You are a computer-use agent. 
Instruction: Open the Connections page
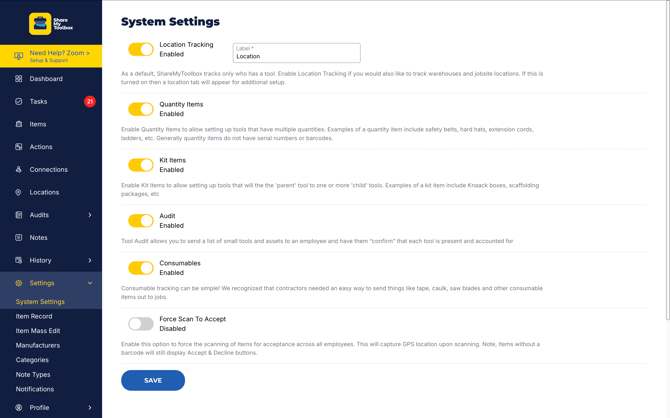(x=51, y=169)
